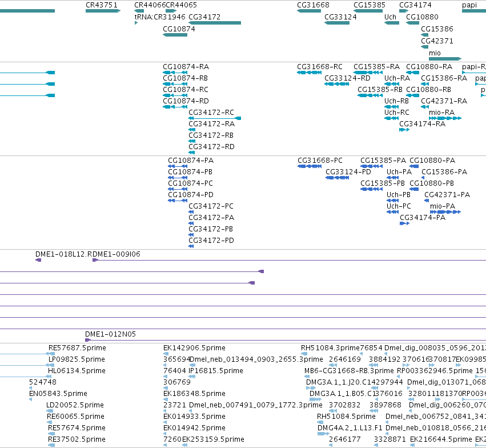Click BAC clone DME1-012N05
The width and height of the screenshot is (486, 448).
click(x=286, y=340)
